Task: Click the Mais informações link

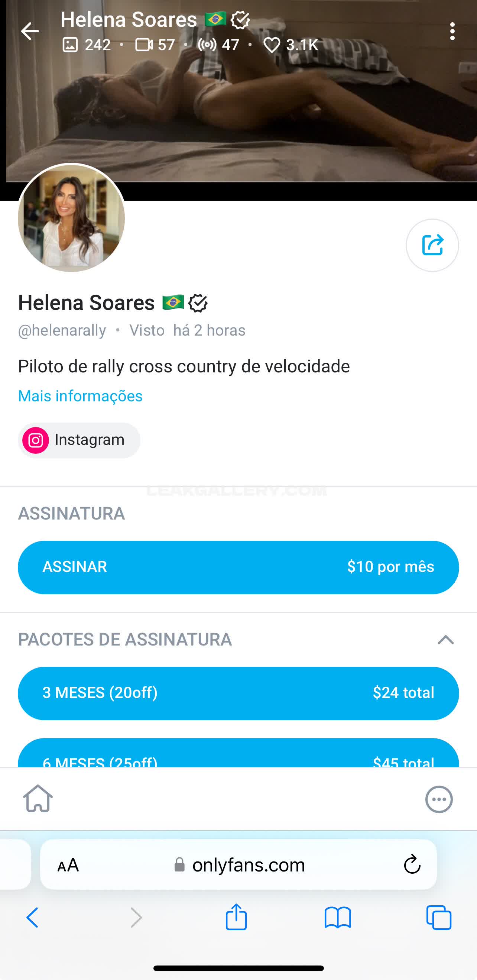Action: click(x=80, y=396)
